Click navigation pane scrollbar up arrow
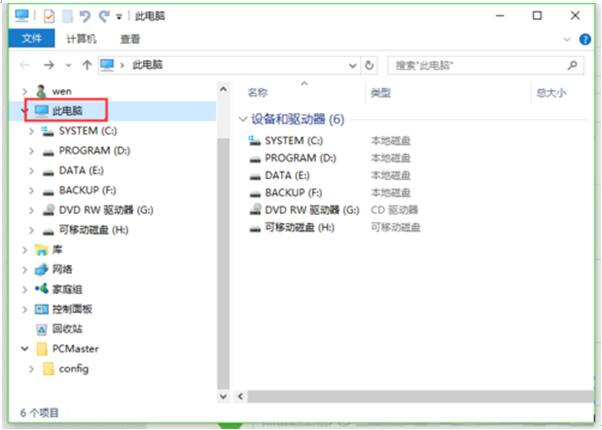This screenshot has height=430, width=602. [x=223, y=90]
